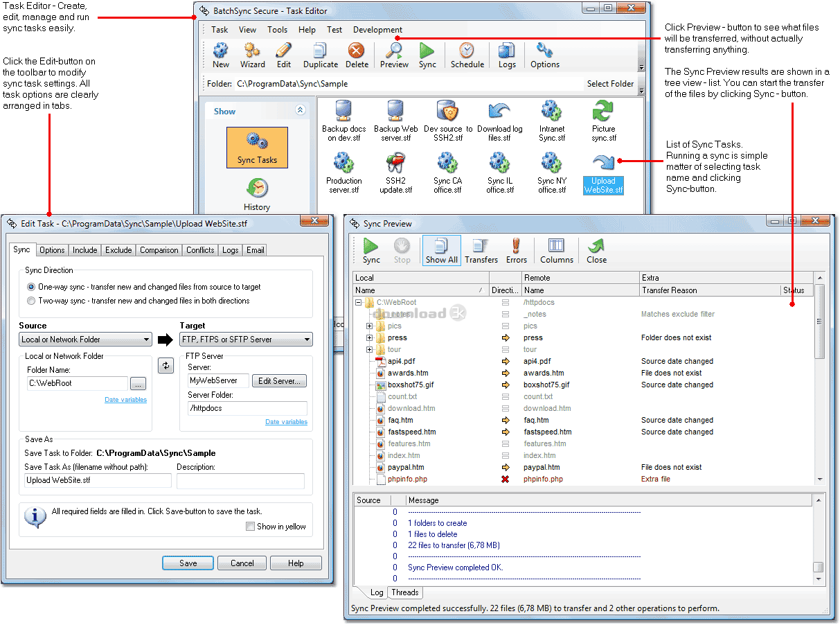The image size is (840, 625).
Task: Open the Options toolbar icon
Action: pyautogui.click(x=545, y=55)
